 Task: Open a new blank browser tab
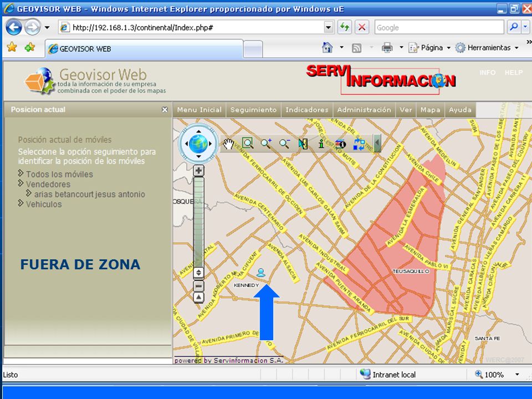tap(253, 49)
